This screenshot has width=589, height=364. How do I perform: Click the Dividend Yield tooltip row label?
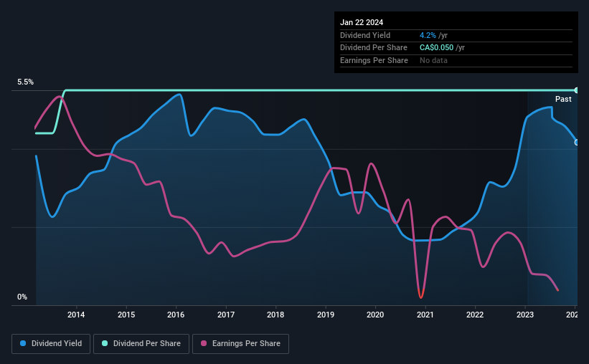(x=365, y=35)
